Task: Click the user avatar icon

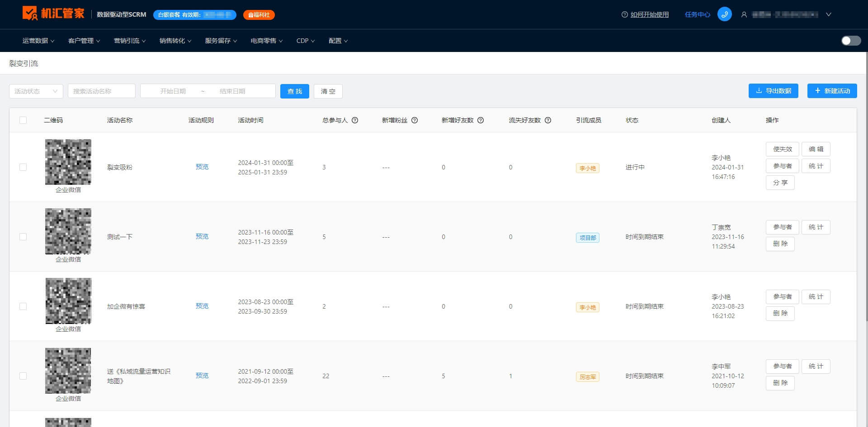Action: coord(744,14)
